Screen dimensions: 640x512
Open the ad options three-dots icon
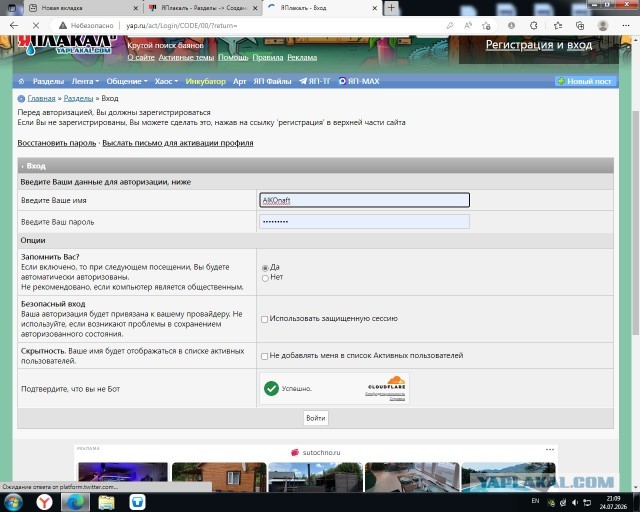click(550, 449)
